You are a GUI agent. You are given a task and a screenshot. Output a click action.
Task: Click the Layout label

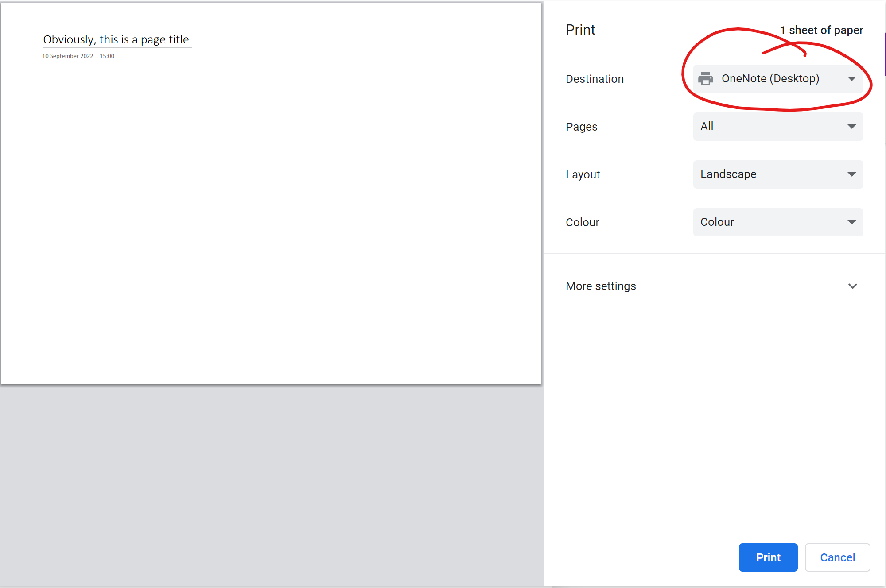tap(583, 174)
